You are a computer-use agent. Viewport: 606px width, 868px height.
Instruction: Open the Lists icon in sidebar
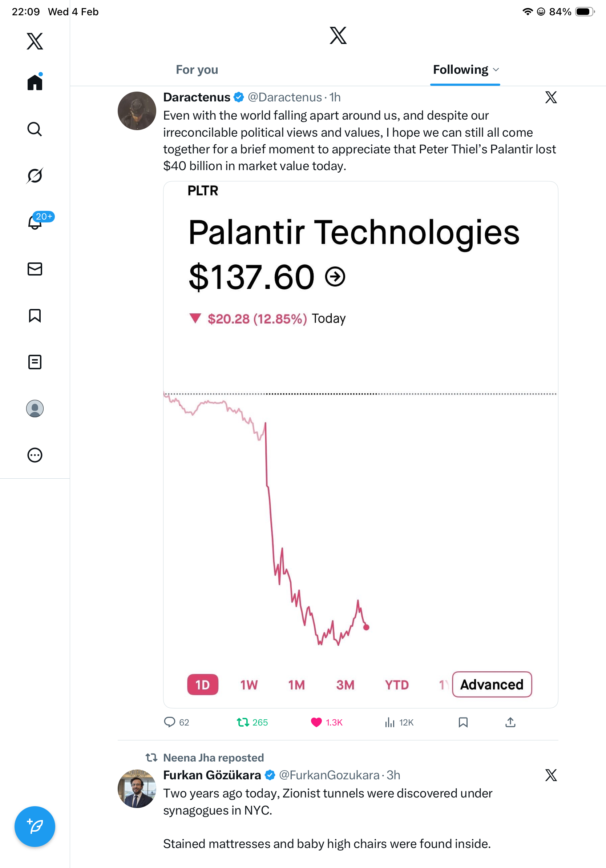pos(35,362)
